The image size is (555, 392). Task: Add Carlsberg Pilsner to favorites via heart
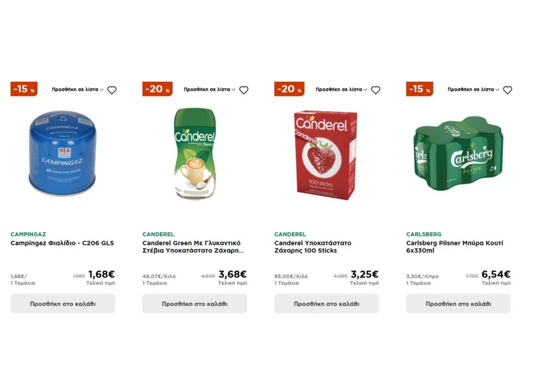[x=508, y=90]
